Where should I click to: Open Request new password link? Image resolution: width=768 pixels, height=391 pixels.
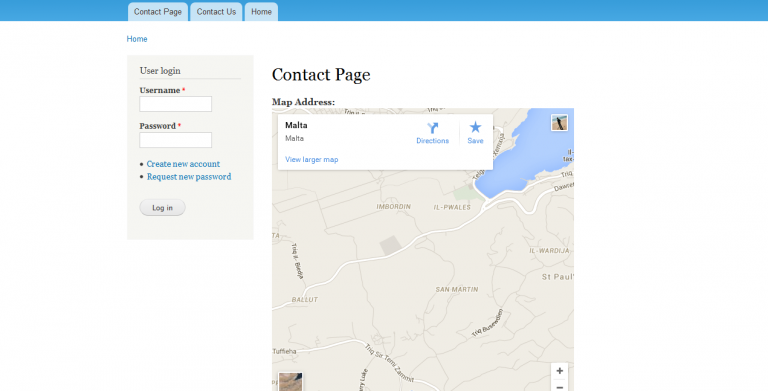click(x=189, y=176)
